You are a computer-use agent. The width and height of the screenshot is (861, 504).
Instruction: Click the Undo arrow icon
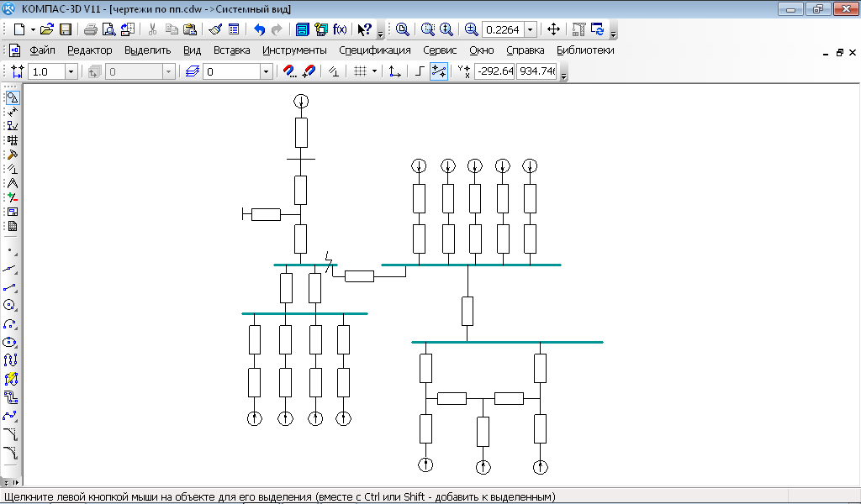coord(259,29)
